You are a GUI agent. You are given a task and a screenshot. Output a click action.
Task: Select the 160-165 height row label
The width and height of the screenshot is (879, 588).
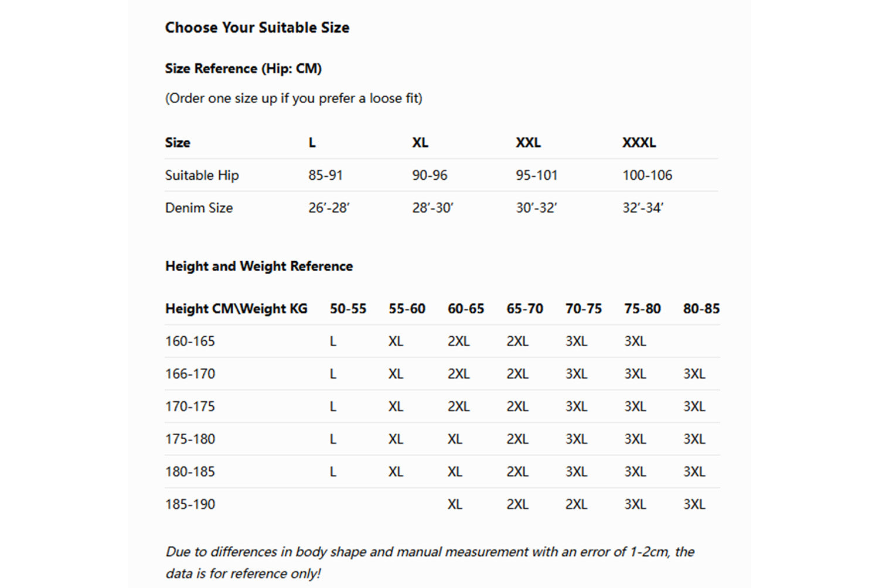point(190,341)
